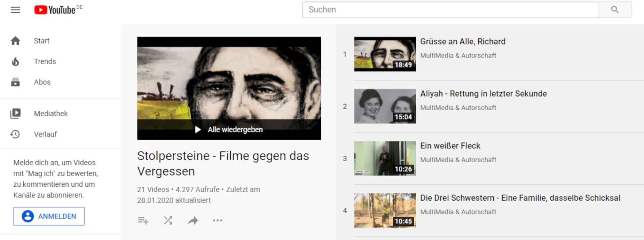The height and width of the screenshot is (240, 644).
Task: Open thumbnail of Die Drei Schwestern video
Action: [385, 210]
